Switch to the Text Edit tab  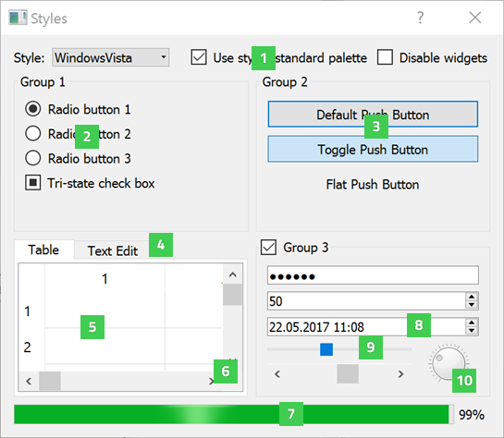click(113, 250)
